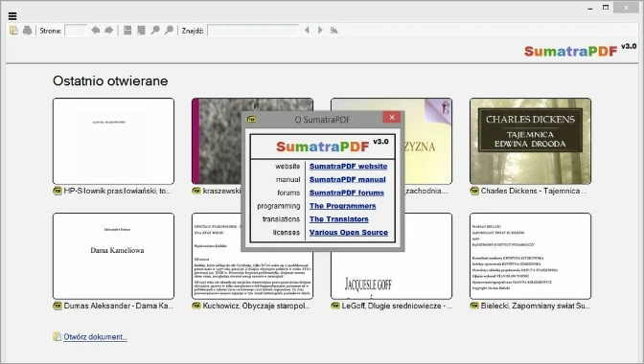Click file icon beside LeGoff label
Screen dimensions: 644x364
pyautogui.click(x=335, y=306)
